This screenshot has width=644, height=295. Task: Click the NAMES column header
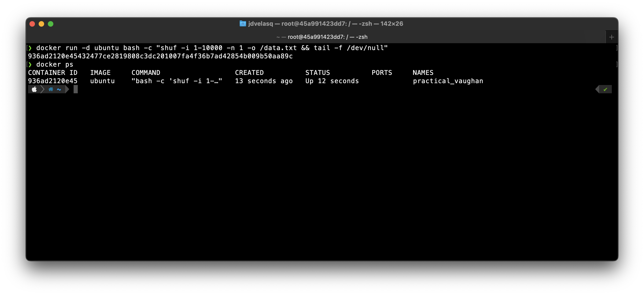[423, 72]
